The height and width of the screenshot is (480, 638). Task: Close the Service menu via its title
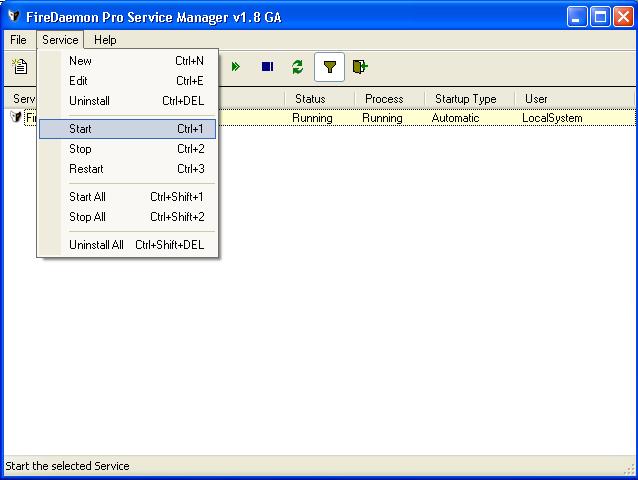(60, 40)
